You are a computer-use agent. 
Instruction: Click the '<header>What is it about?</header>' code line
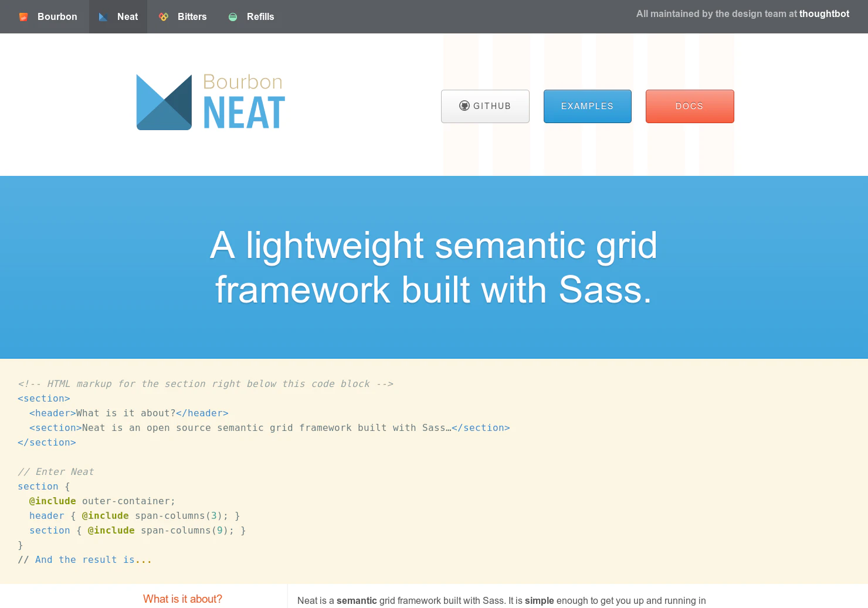tap(129, 413)
